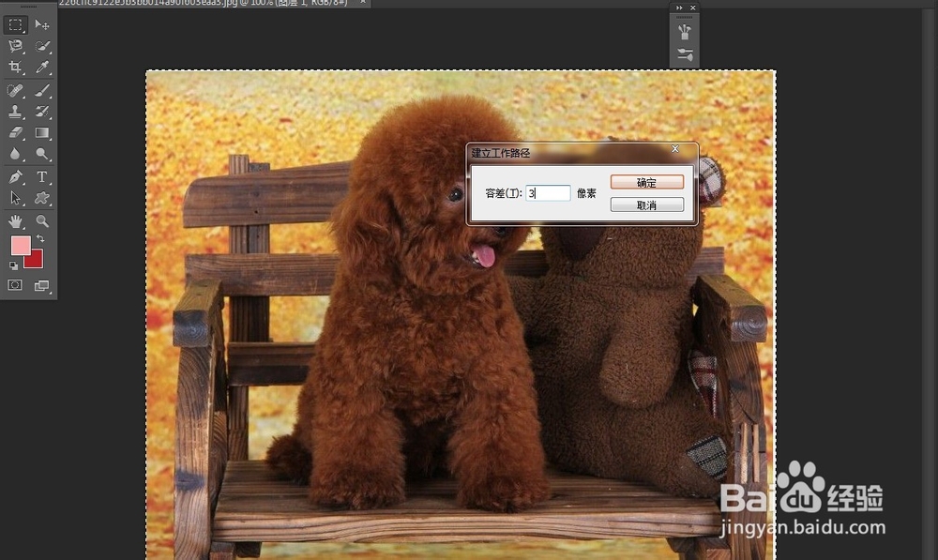Select the Spot Healing Brush tool
The width and height of the screenshot is (938, 560).
tap(16, 90)
